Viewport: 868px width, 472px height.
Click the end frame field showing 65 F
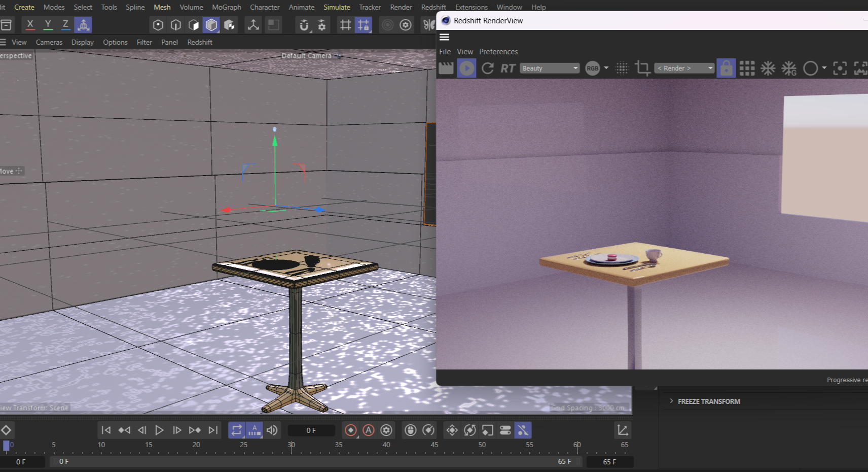click(610, 461)
